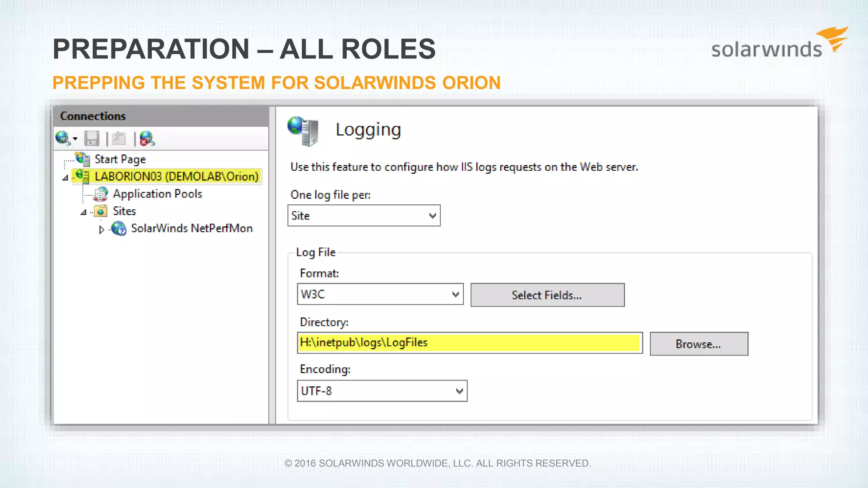The width and height of the screenshot is (868, 488).
Task: Collapse the Sites node
Action: 83,212
